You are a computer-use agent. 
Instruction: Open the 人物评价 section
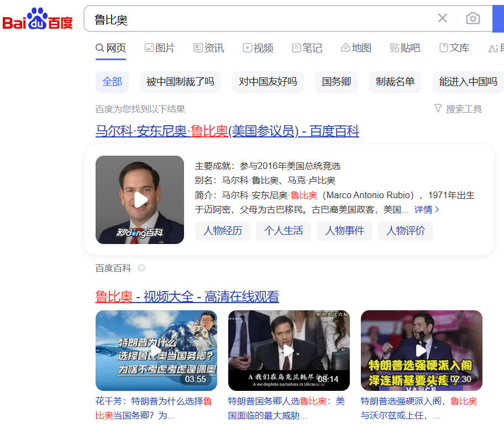(x=406, y=231)
